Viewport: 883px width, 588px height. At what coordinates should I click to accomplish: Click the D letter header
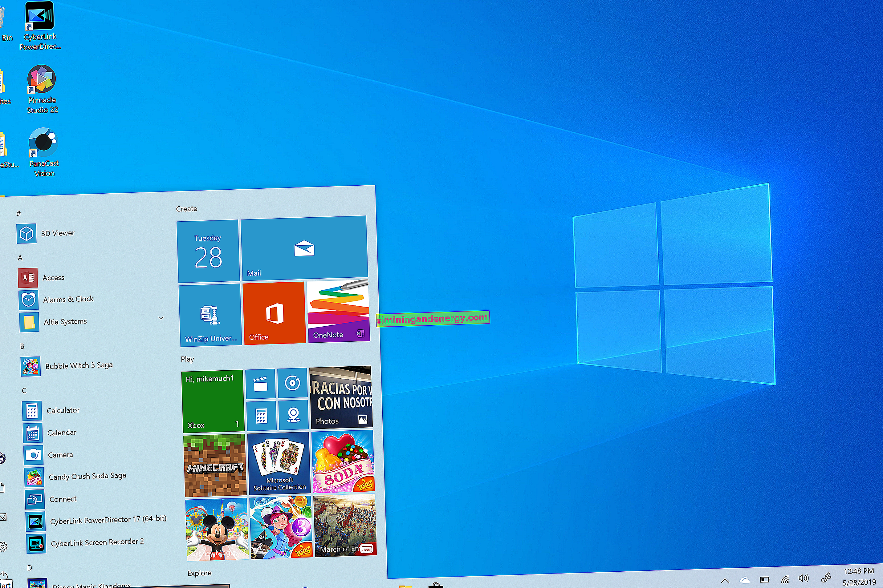coord(30,568)
